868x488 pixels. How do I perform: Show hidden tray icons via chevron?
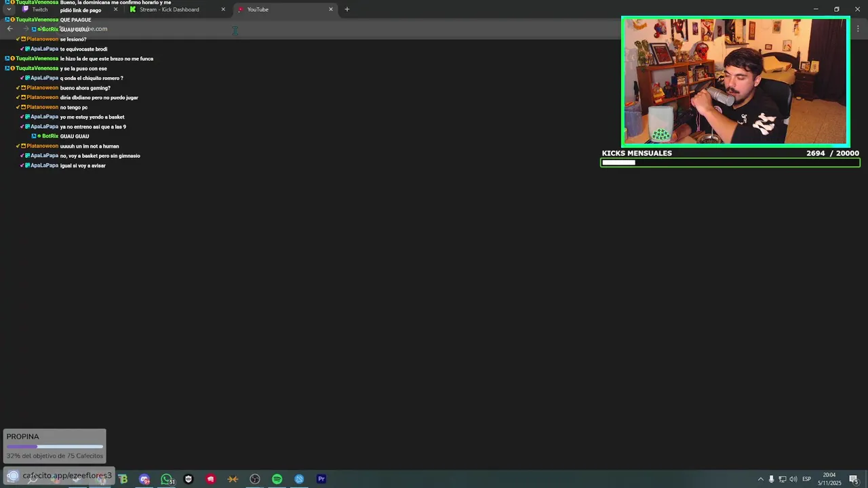[x=760, y=479]
